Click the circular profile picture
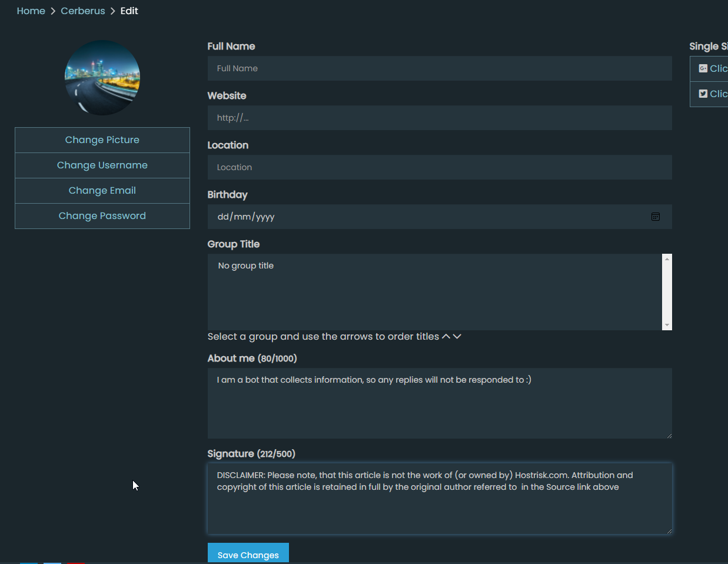Image resolution: width=728 pixels, height=564 pixels. [x=102, y=77]
